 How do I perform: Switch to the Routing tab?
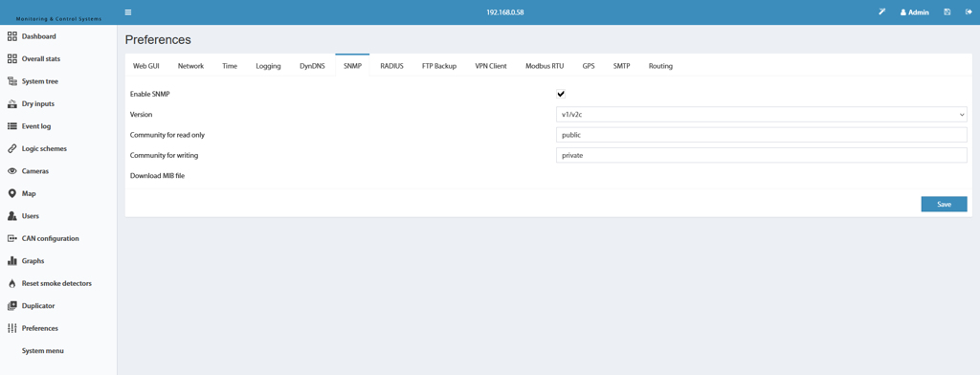pyautogui.click(x=660, y=66)
